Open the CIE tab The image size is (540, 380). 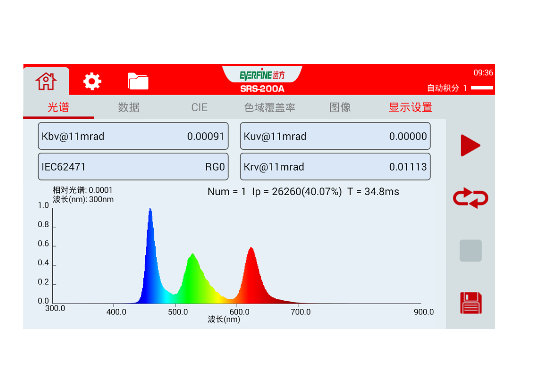(x=199, y=107)
